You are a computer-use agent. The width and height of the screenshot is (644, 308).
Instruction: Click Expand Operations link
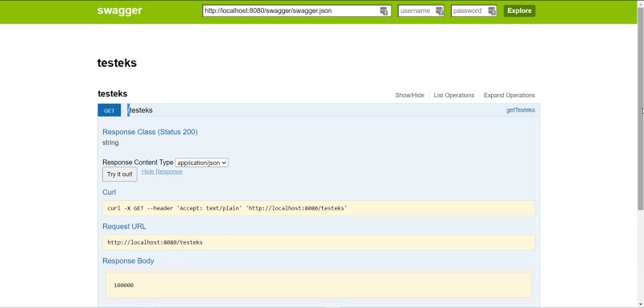click(510, 95)
